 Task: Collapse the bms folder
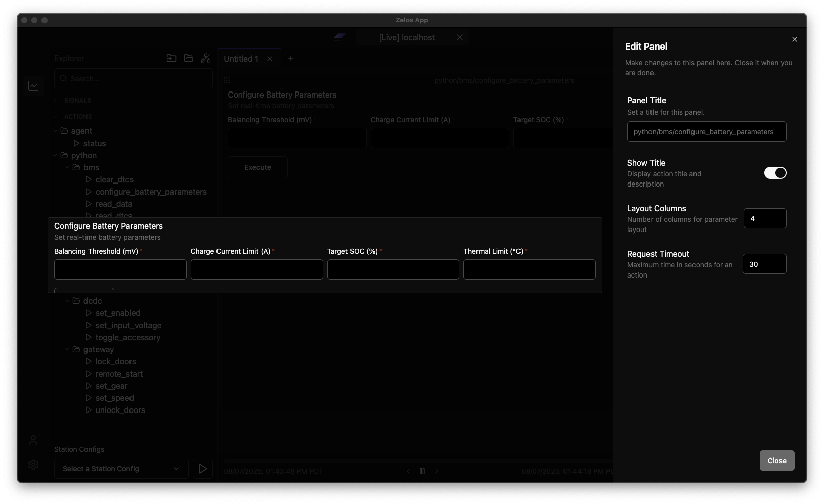tap(67, 167)
